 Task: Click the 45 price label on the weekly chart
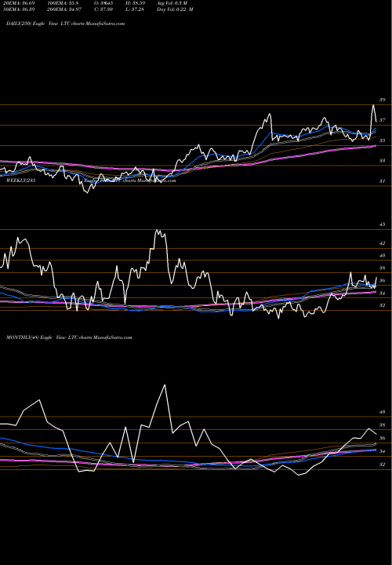pos(383,224)
